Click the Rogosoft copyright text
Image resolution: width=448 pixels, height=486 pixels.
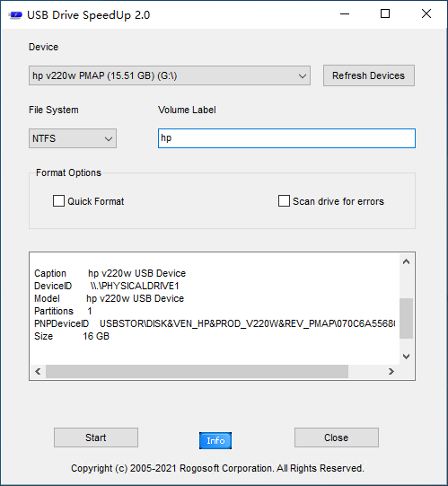click(x=217, y=468)
